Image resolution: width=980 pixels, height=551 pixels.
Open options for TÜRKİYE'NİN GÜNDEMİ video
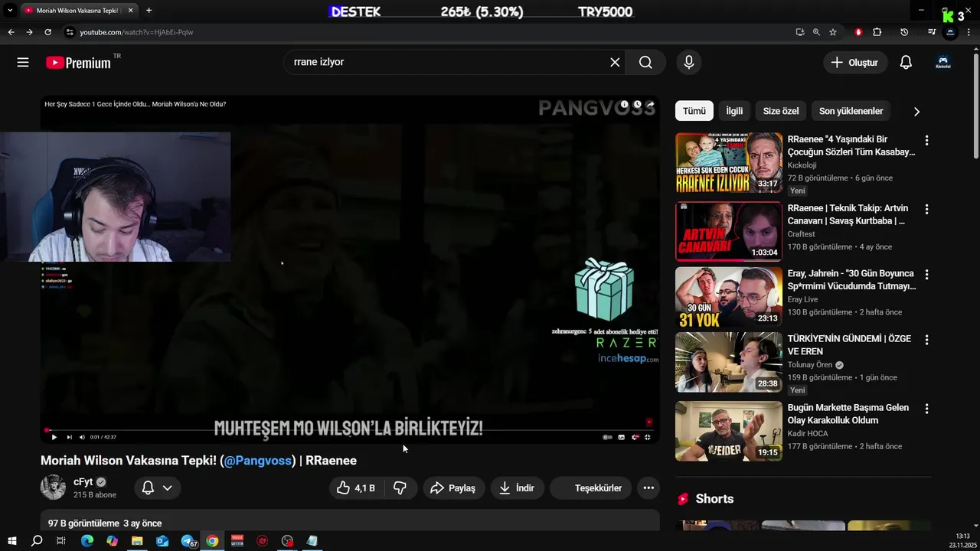click(x=926, y=340)
